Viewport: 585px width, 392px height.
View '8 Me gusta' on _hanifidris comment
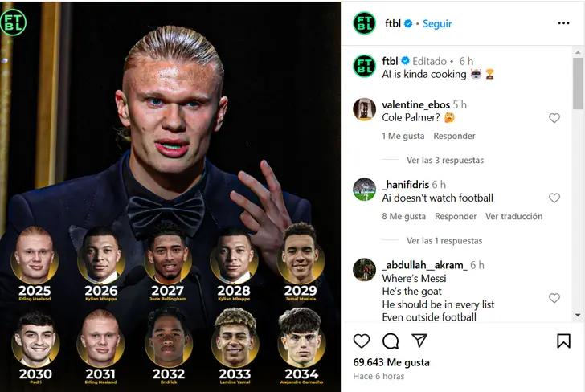point(403,217)
